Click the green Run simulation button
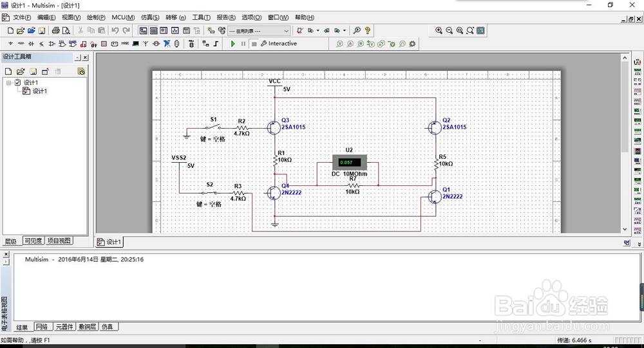Image resolution: width=644 pixels, height=348 pixels. coord(233,44)
